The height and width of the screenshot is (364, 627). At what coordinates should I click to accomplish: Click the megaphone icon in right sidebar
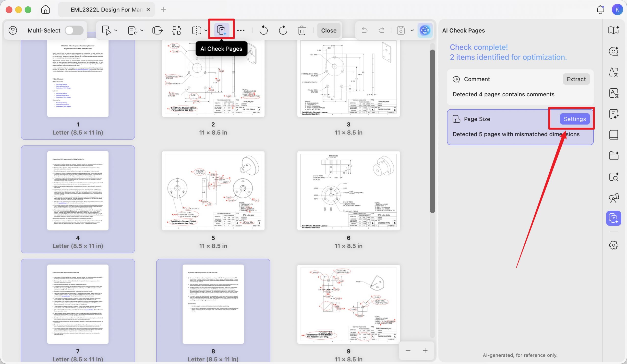click(x=614, y=198)
